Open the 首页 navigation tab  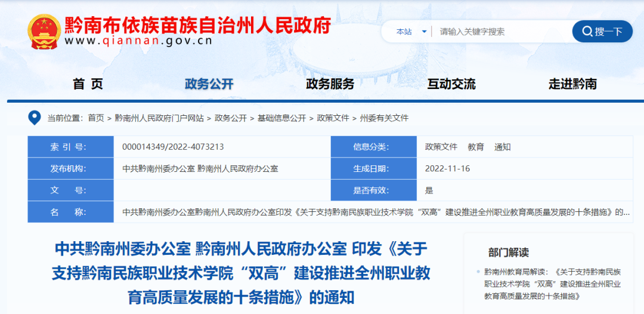pos(88,84)
